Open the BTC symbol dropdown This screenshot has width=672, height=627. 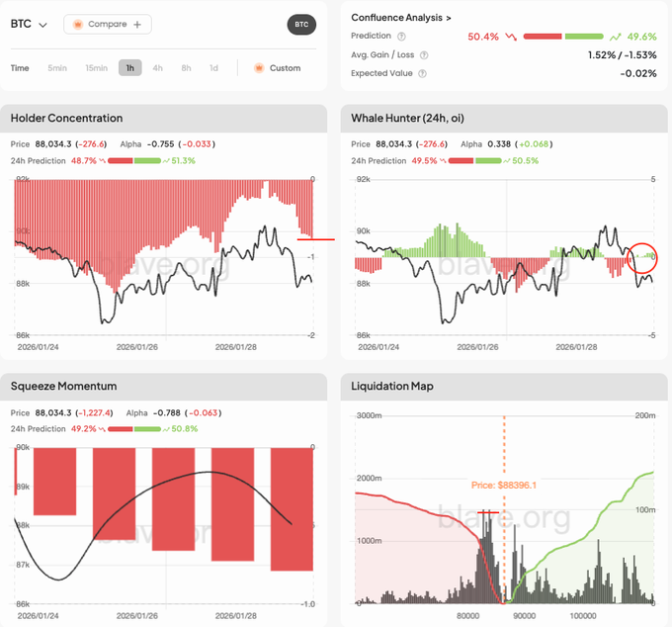tap(29, 24)
